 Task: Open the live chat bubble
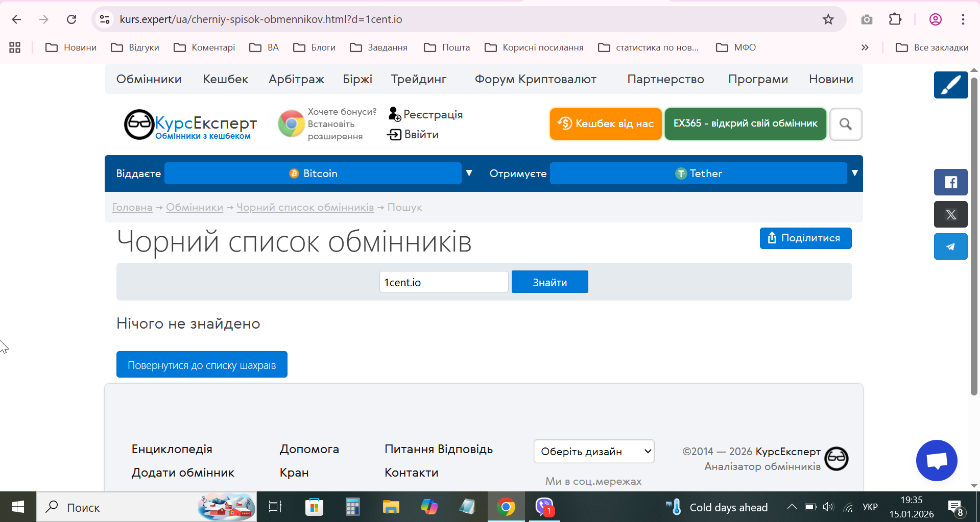point(937,460)
